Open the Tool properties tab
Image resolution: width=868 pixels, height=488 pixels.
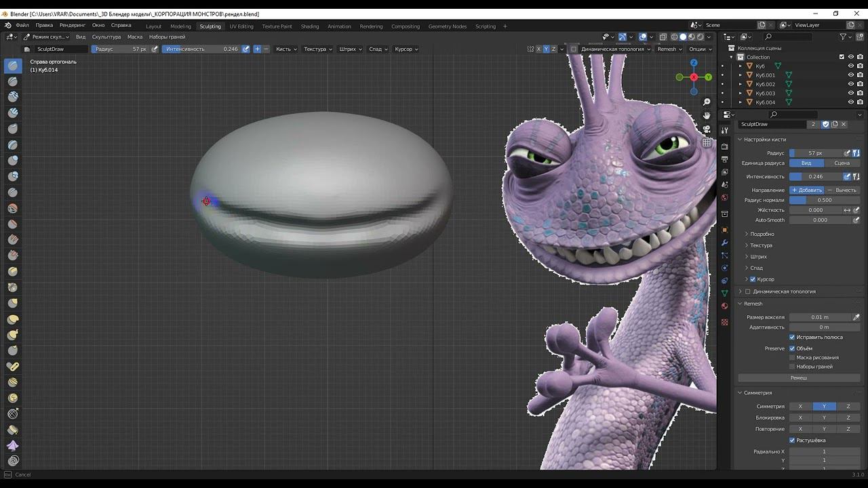(x=724, y=130)
